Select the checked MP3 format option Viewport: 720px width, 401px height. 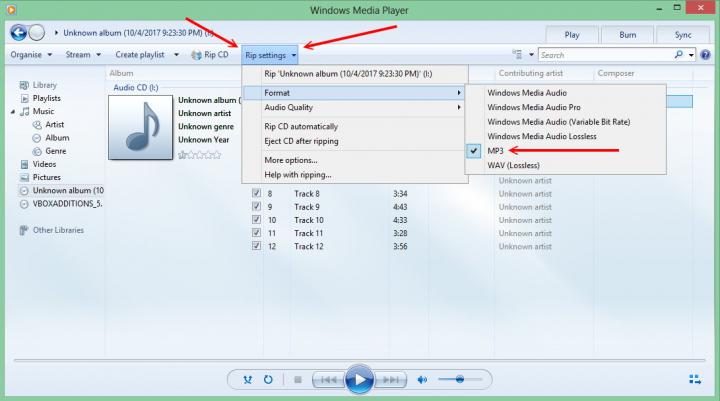pyautogui.click(x=565, y=151)
